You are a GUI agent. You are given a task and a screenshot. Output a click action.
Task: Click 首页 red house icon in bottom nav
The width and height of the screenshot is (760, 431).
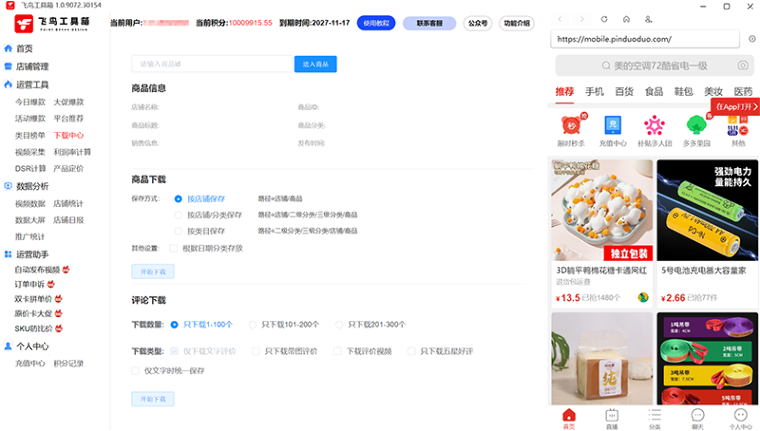pyautogui.click(x=569, y=415)
